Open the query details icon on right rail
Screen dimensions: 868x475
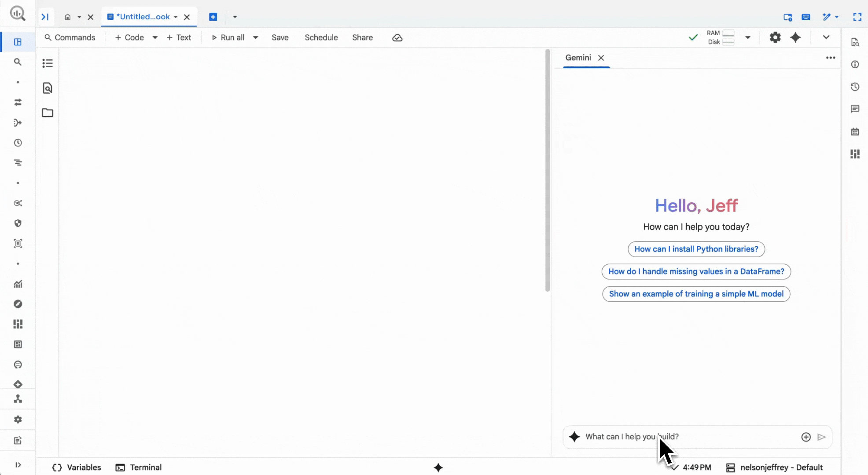pos(855,42)
